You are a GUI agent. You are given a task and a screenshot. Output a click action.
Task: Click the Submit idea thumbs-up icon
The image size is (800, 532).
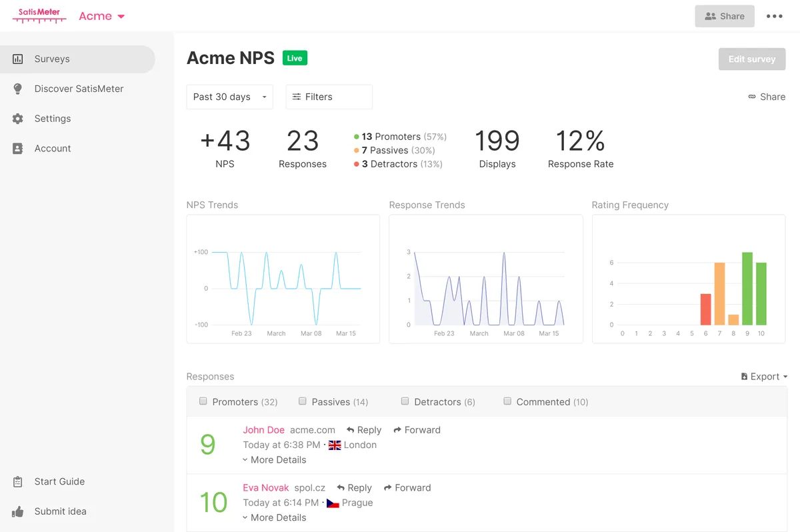[x=18, y=511]
